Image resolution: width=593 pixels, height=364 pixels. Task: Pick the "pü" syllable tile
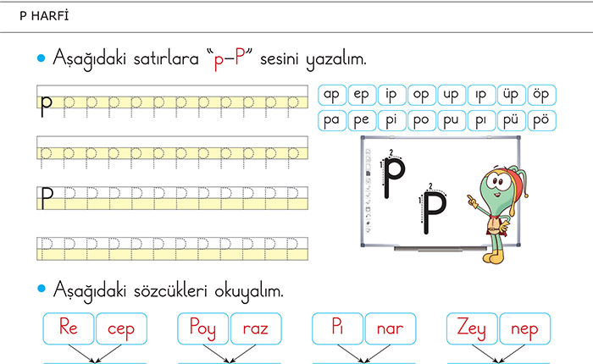[511, 120]
